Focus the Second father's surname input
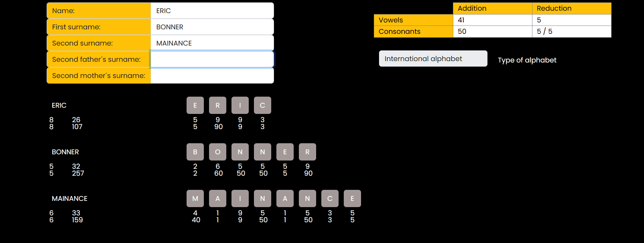Image resolution: width=644 pixels, height=243 pixels. point(212,59)
